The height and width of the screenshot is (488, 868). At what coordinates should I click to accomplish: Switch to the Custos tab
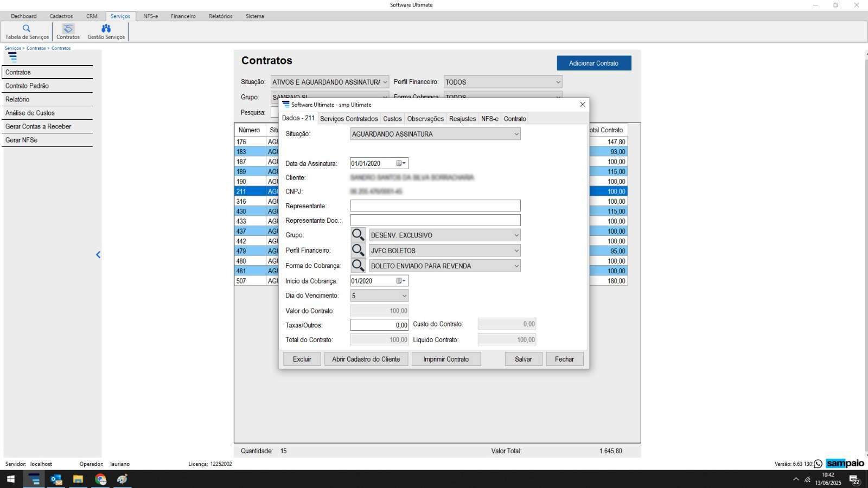tap(392, 119)
